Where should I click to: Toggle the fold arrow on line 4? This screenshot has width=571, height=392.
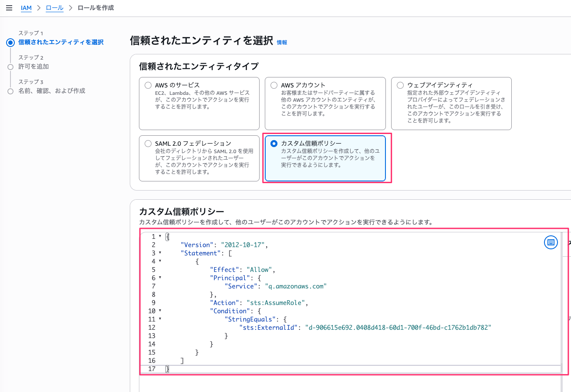[x=160, y=261]
